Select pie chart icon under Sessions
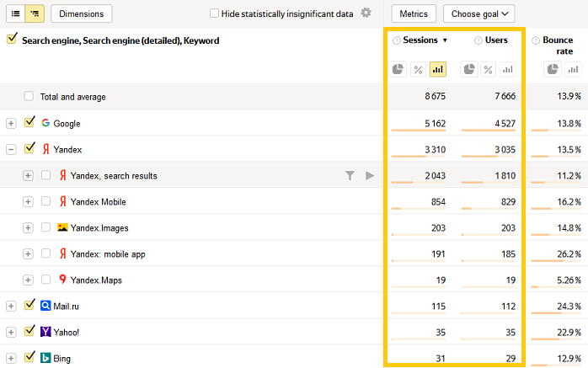This screenshot has height=368, width=588. [397, 70]
